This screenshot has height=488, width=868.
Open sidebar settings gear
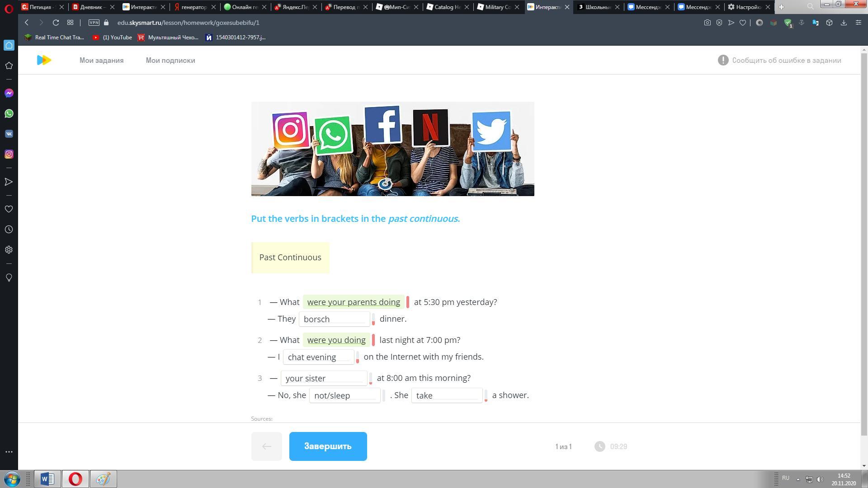click(x=9, y=250)
